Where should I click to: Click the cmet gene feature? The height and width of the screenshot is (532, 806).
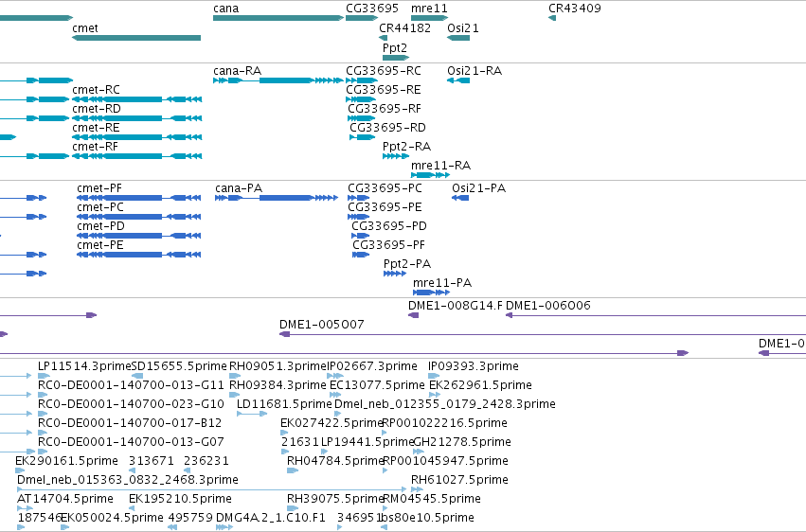click(x=136, y=38)
